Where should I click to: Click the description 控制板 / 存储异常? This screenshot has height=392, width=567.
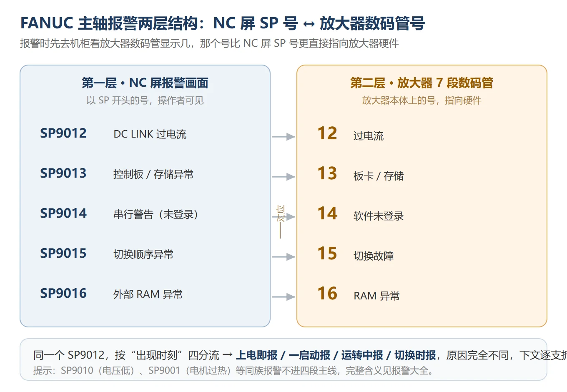tap(153, 174)
